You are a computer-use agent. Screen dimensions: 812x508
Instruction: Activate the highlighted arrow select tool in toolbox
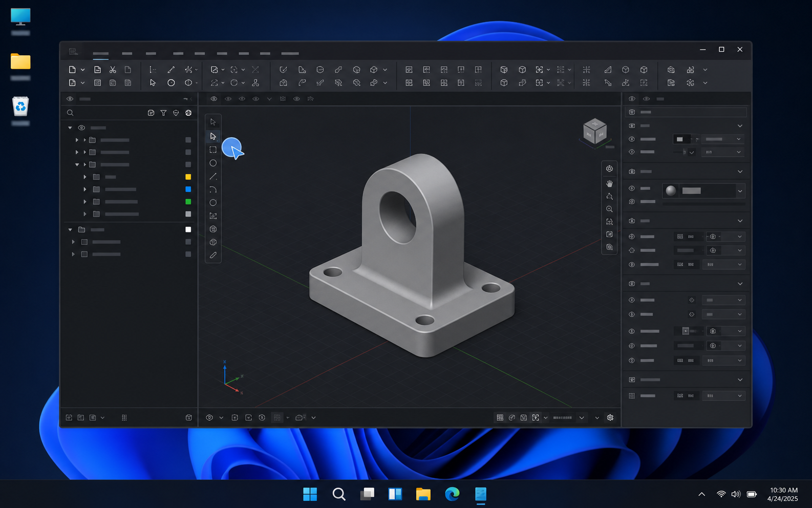click(213, 136)
